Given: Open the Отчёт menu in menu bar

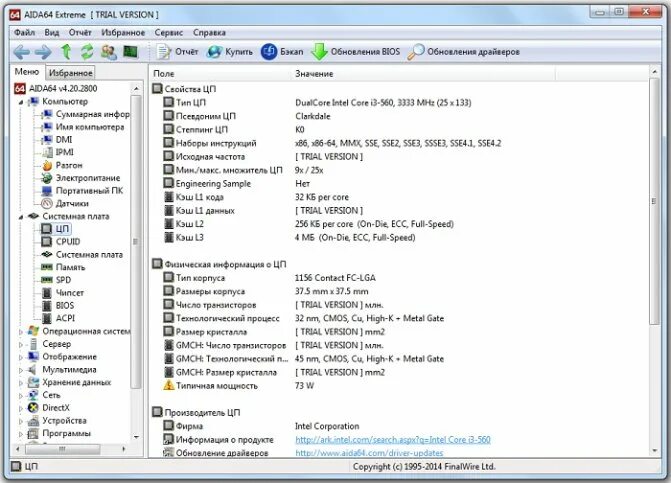Looking at the screenshot, I should [x=80, y=33].
